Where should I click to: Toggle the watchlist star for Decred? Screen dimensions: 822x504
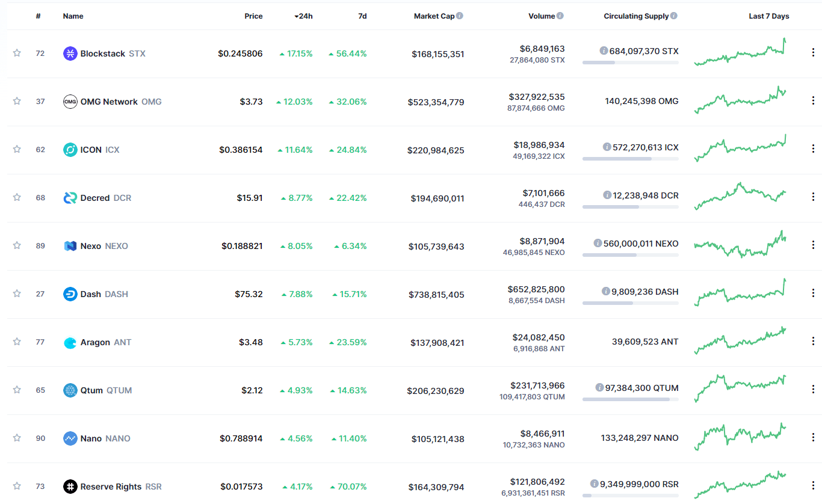pyautogui.click(x=17, y=197)
